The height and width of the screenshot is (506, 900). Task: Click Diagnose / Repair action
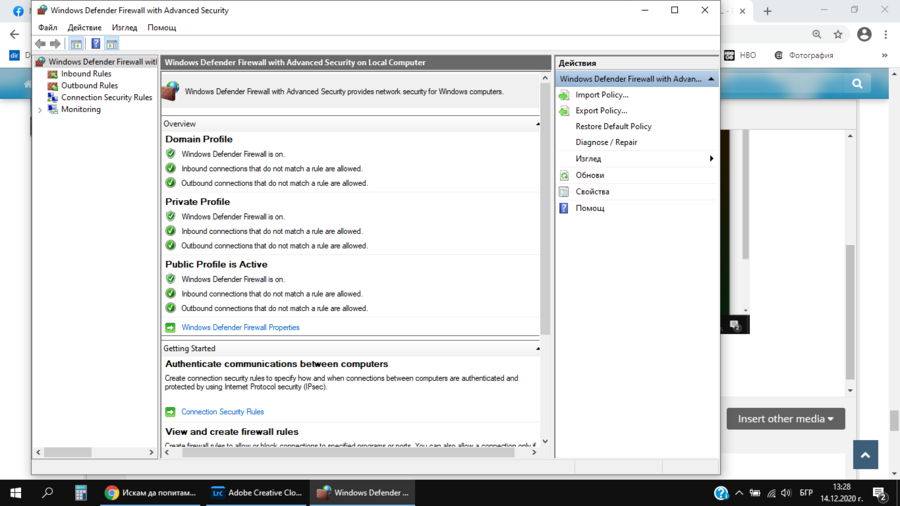pyautogui.click(x=606, y=142)
